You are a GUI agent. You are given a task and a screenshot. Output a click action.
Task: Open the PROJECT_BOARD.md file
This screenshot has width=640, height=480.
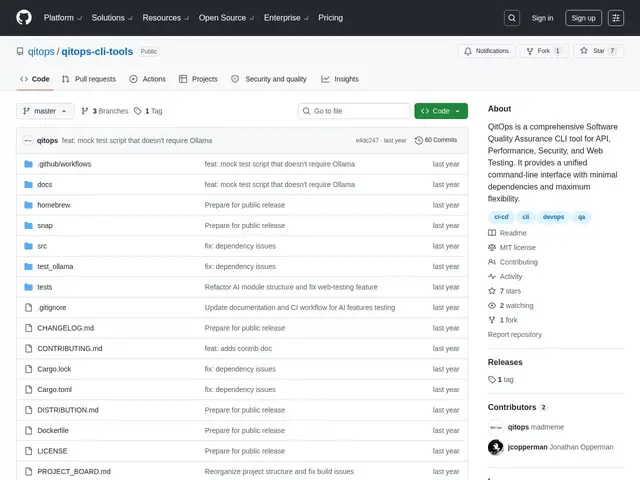74,471
